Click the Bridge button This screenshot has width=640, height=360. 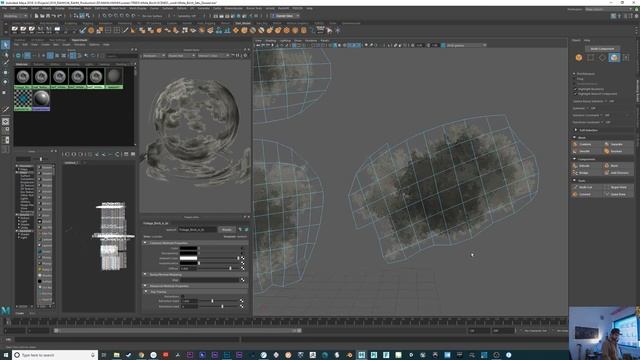tap(586, 173)
